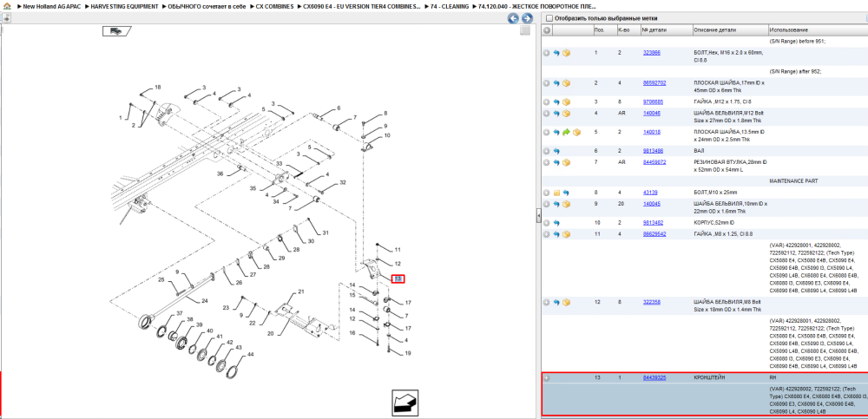The width and height of the screenshot is (868, 419).
Task: Click package icon for part 322358
Action: 566,303
